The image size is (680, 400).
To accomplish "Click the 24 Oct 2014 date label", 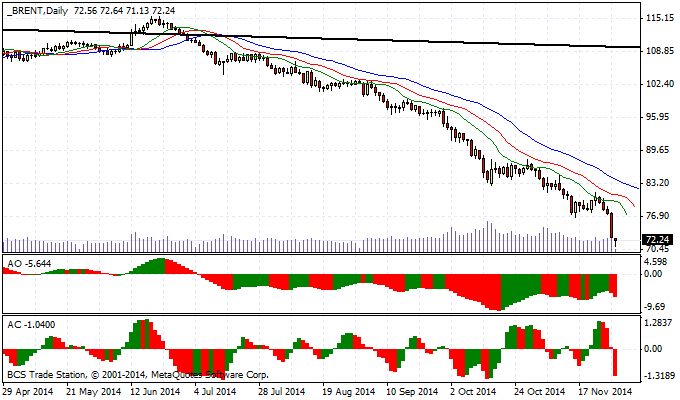I will [x=540, y=391].
